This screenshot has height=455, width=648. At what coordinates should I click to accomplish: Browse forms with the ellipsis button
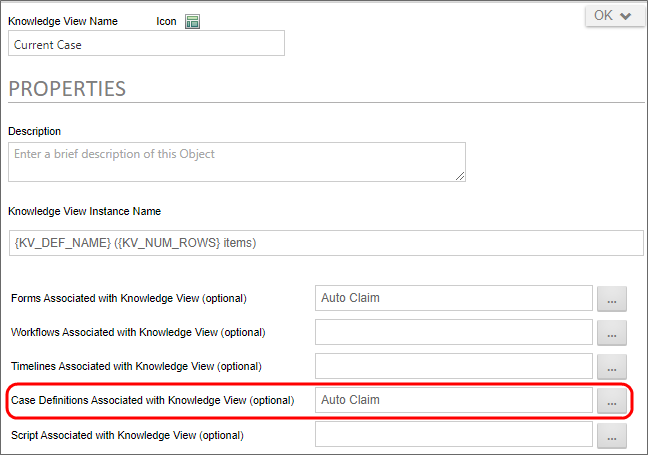[611, 299]
